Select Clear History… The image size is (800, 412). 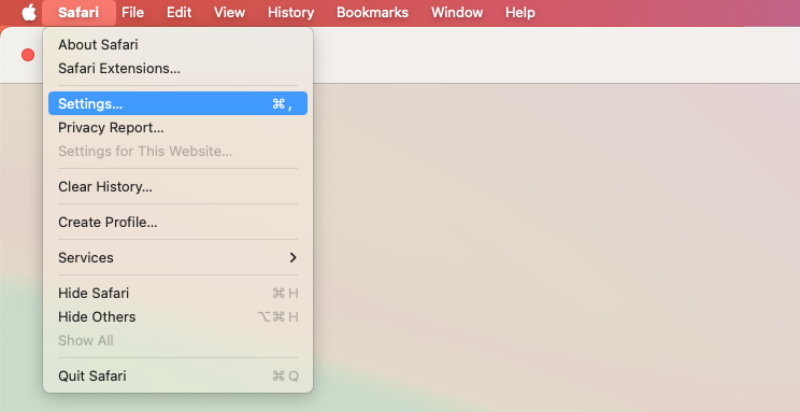click(178, 187)
